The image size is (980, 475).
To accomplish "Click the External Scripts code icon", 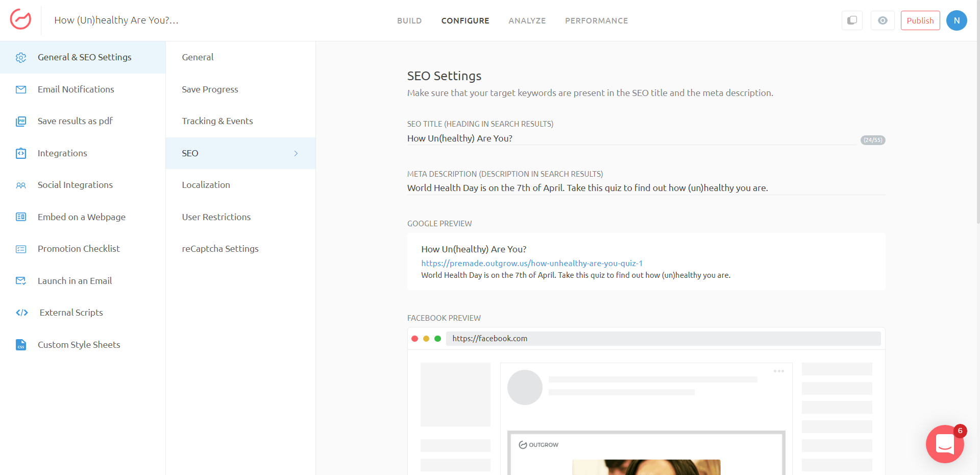I will click(x=22, y=313).
